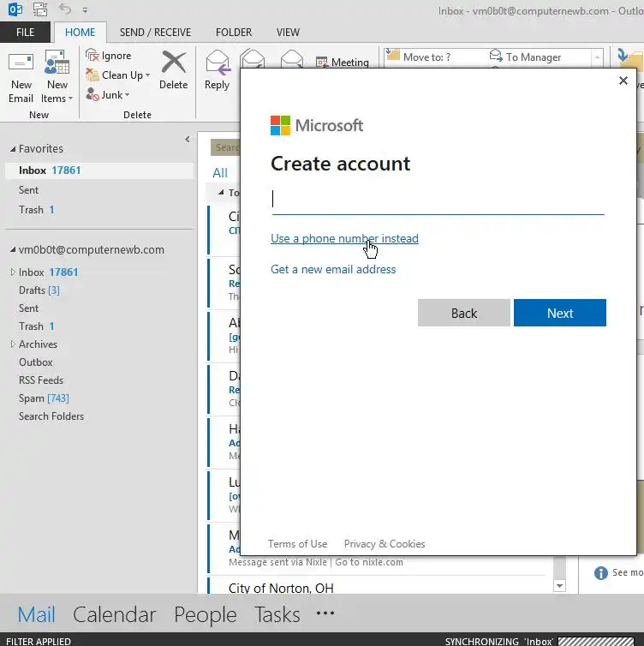Click the Meeting reply icon
Screen dimensions: 644x646
click(x=322, y=63)
